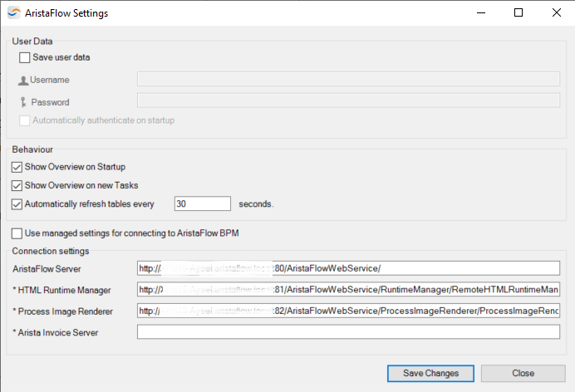Toggle Automatically authenticate on startup checkbox
The image size is (575, 392).
click(25, 120)
